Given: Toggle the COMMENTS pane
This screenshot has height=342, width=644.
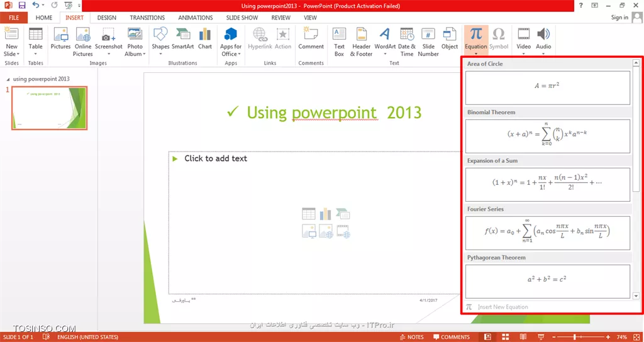Looking at the screenshot, I should tap(452, 337).
